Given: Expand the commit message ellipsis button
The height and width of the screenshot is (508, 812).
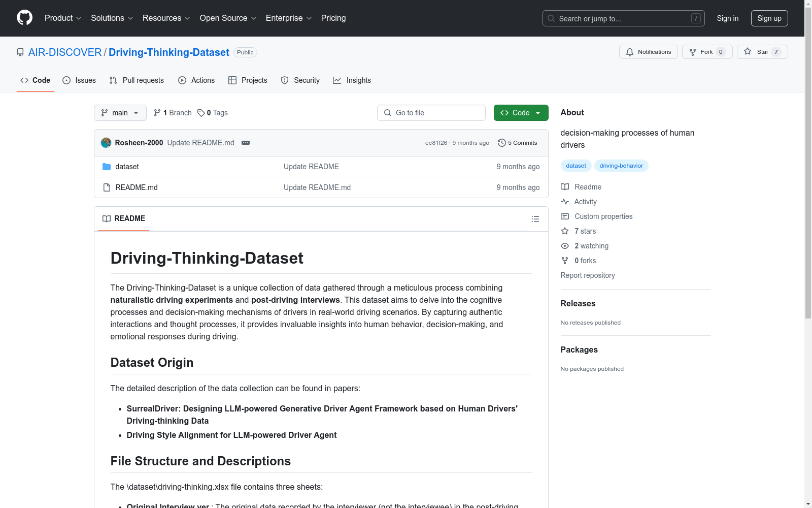Looking at the screenshot, I should tap(246, 143).
